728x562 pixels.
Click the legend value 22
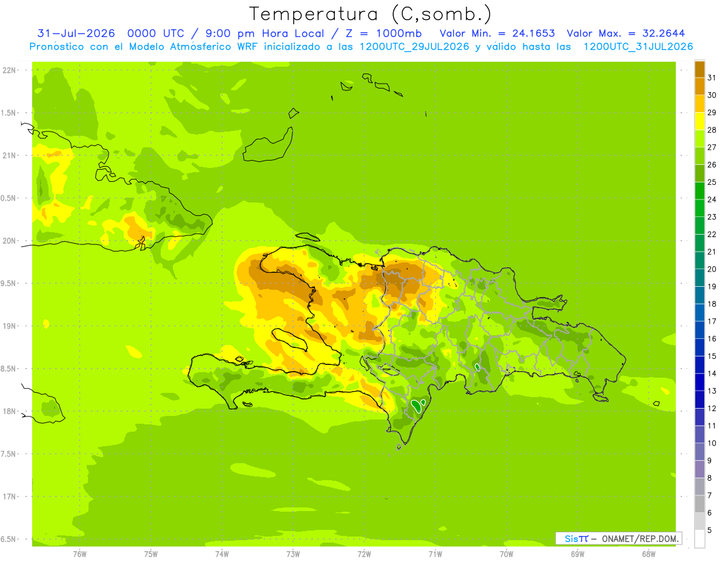coord(712,234)
